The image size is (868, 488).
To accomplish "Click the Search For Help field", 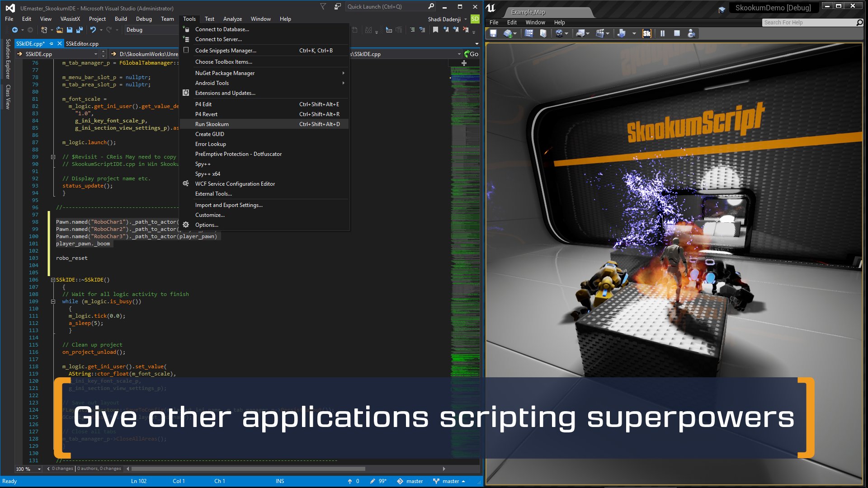I will [x=809, y=23].
